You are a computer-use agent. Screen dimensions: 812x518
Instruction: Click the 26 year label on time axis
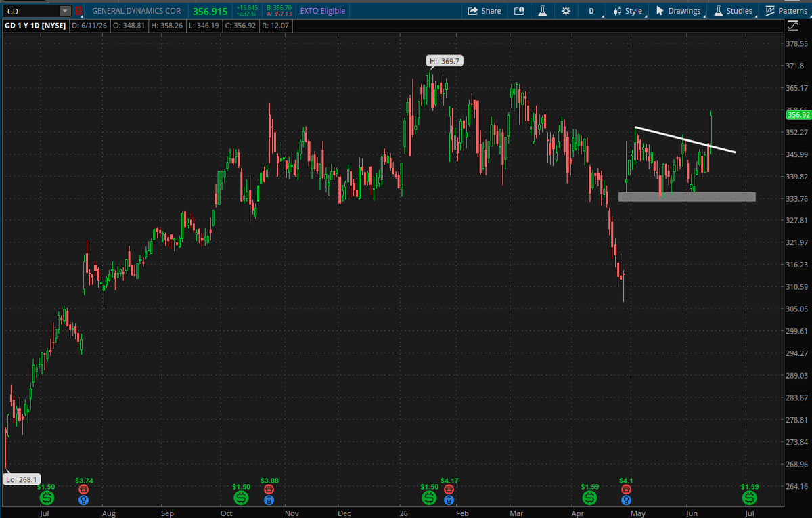(404, 513)
